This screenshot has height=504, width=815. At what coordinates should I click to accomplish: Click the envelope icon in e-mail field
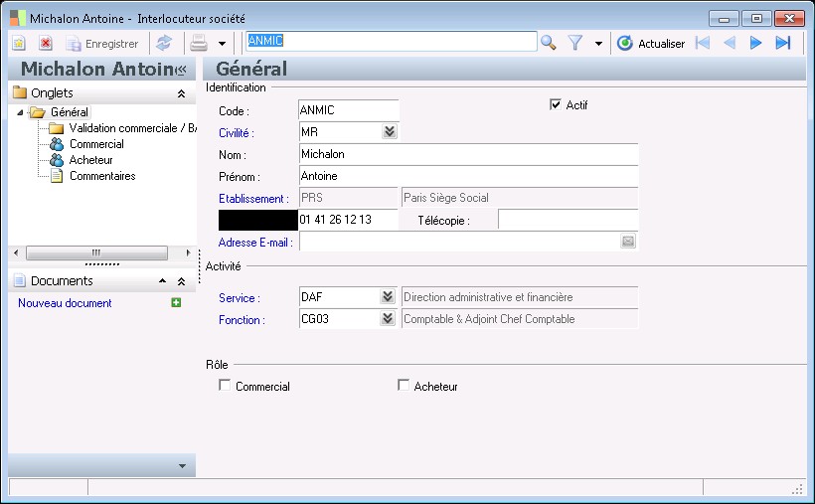pyautogui.click(x=628, y=241)
